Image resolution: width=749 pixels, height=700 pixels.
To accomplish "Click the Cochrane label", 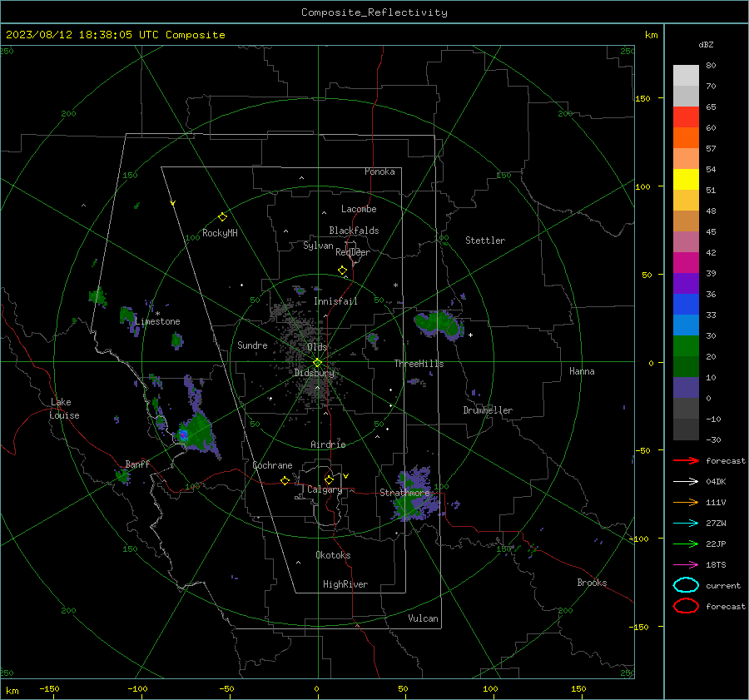I will coord(272,465).
